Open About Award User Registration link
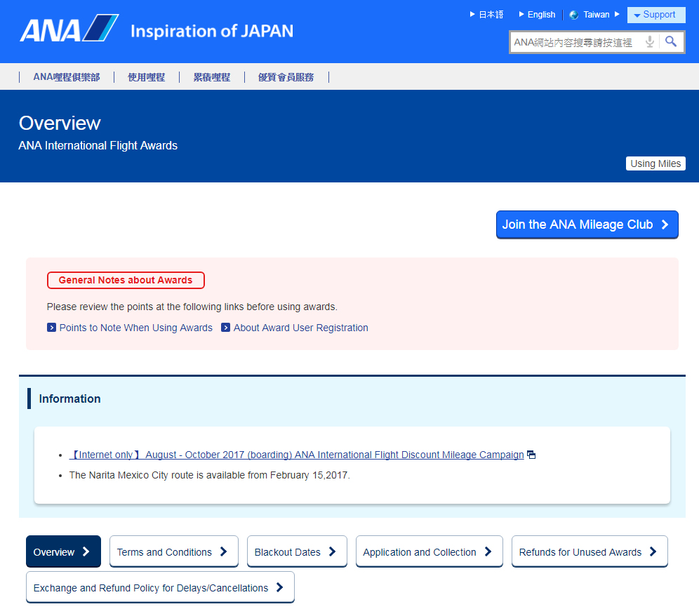The height and width of the screenshot is (616, 699). [300, 328]
